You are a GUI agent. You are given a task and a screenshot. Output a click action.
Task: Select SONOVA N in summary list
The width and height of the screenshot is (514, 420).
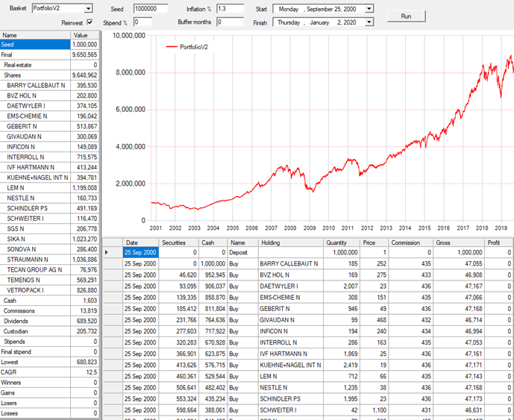[49, 249]
